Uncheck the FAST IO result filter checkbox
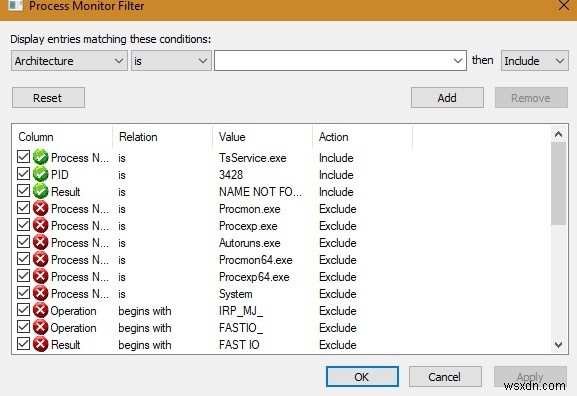577x396 pixels. [24, 343]
